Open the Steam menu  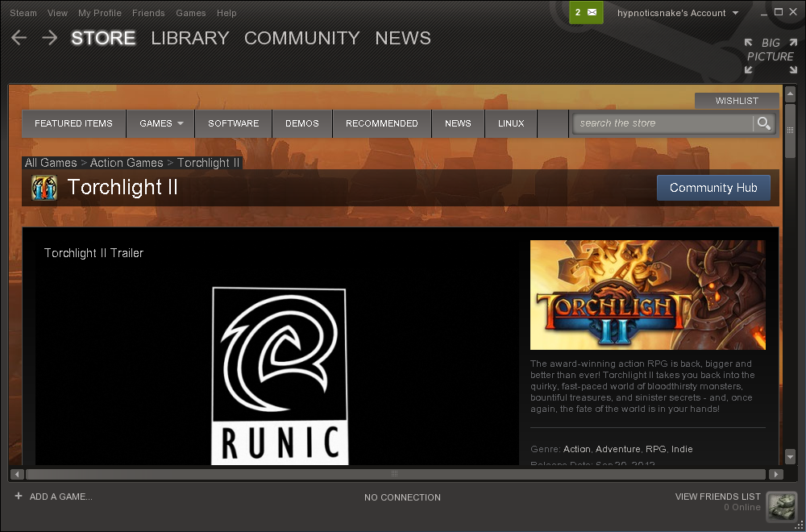pyautogui.click(x=23, y=13)
